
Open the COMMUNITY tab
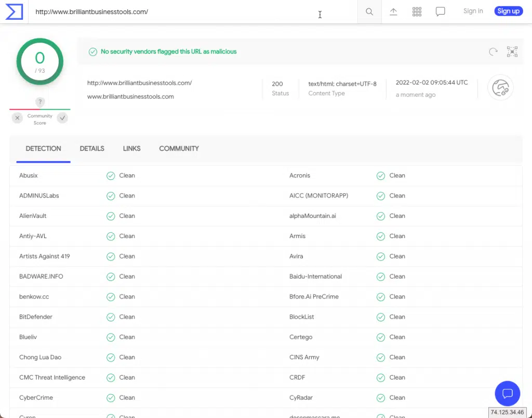tap(179, 148)
